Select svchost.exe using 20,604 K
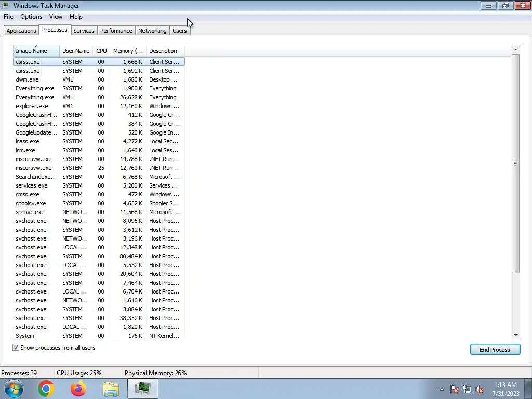 (x=99, y=274)
